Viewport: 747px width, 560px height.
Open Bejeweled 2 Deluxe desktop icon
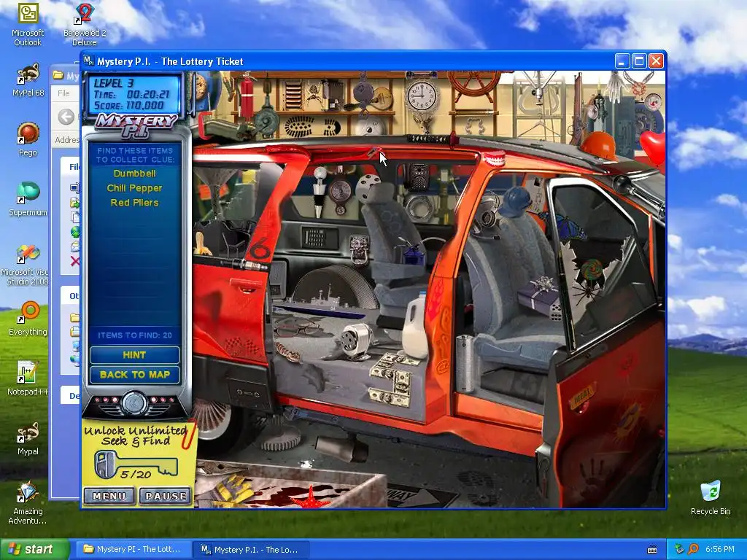(85, 25)
